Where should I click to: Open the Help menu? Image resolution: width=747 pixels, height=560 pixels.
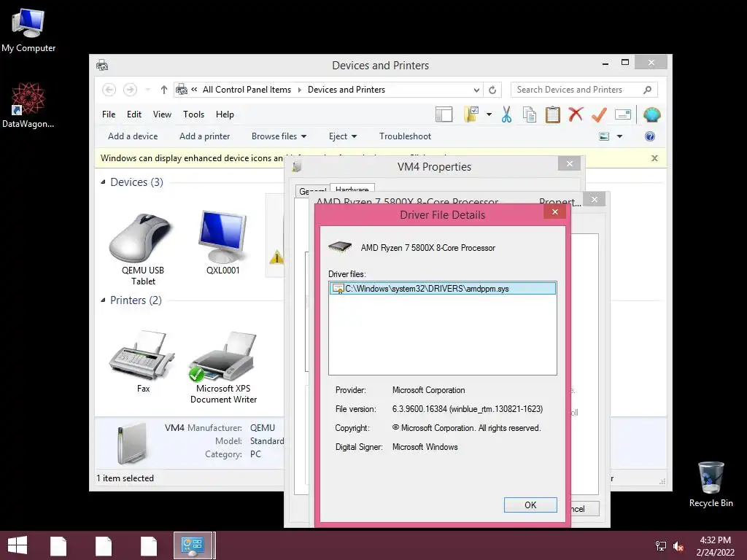pos(225,114)
